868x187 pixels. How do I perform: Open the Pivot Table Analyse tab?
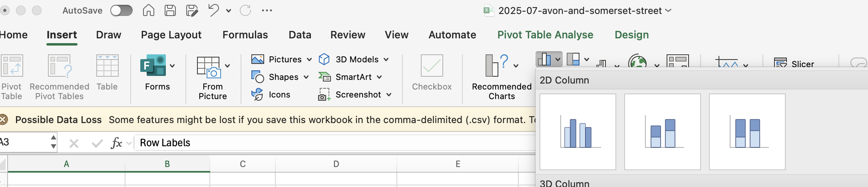545,35
